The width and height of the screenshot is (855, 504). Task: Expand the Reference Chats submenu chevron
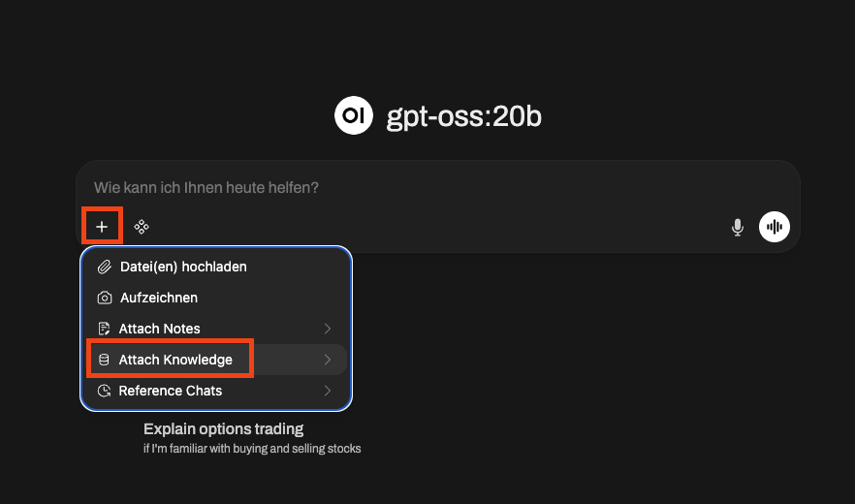coord(328,391)
